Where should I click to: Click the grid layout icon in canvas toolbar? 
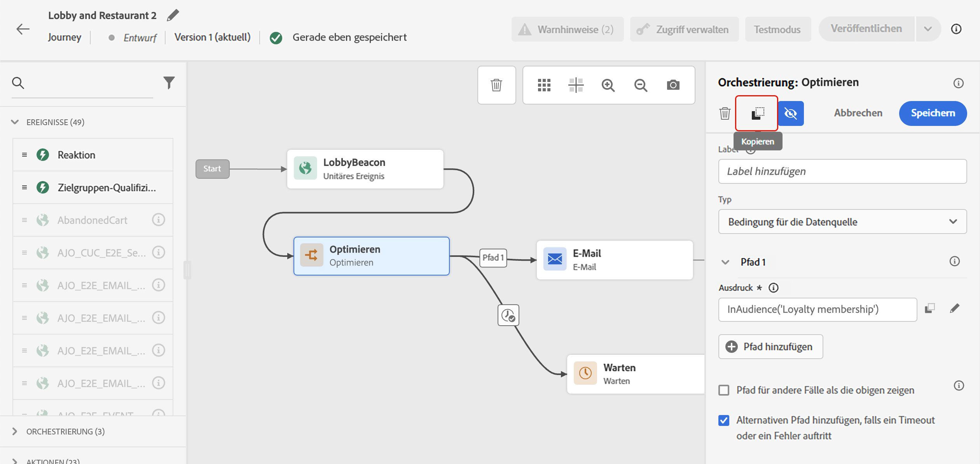click(x=544, y=85)
